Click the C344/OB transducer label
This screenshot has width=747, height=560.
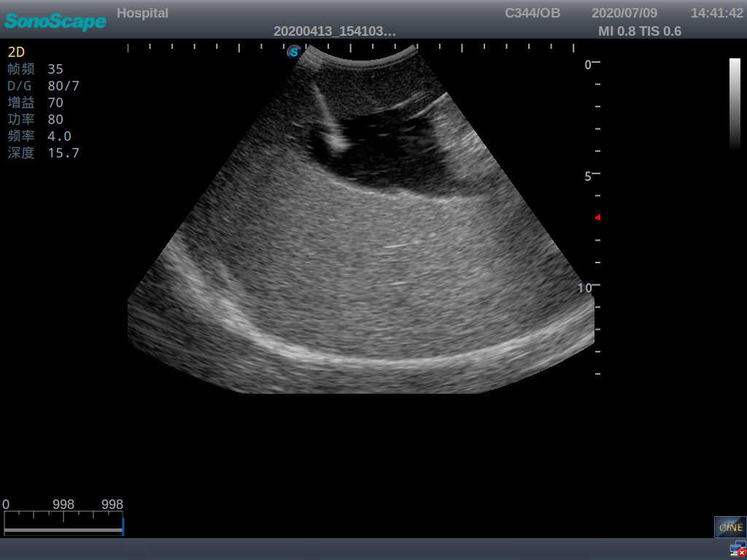[532, 12]
